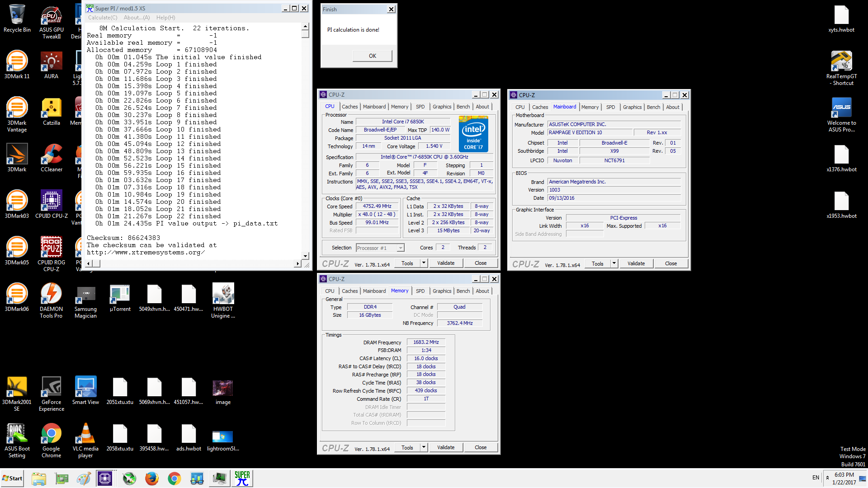Image resolution: width=868 pixels, height=488 pixels.
Task: Launch the Catzilla desktop icon
Action: pos(51,112)
